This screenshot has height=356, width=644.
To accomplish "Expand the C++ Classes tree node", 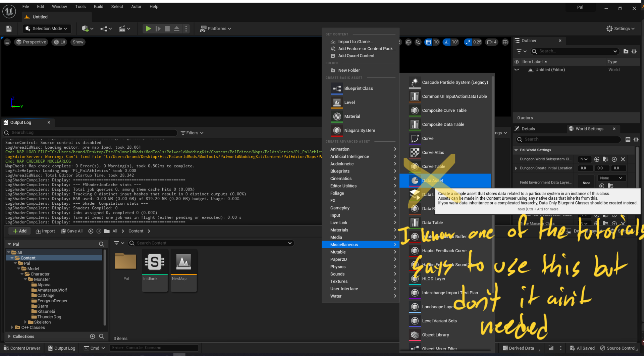I will pos(12,327).
